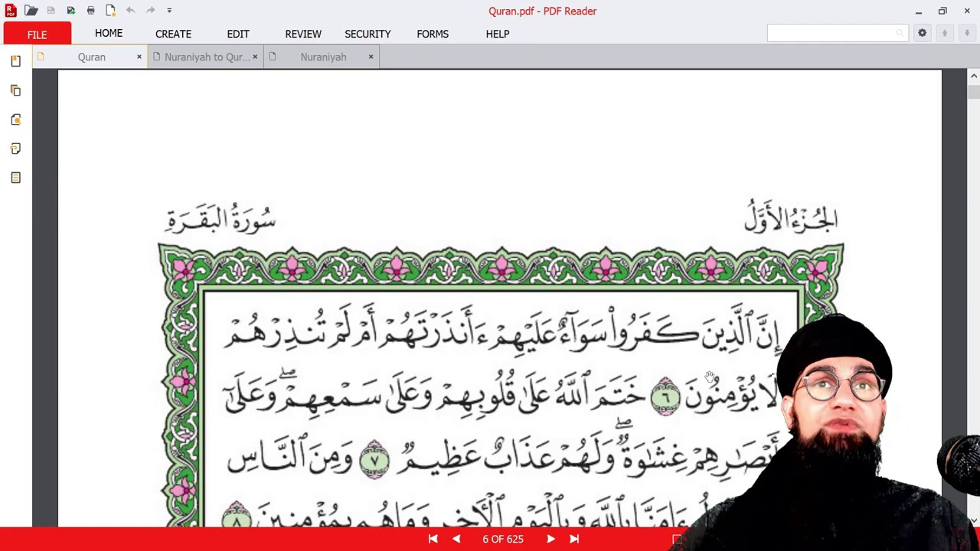Click the vertical scrollbar thumb
Viewport: 980px width, 551px height.
point(973,91)
